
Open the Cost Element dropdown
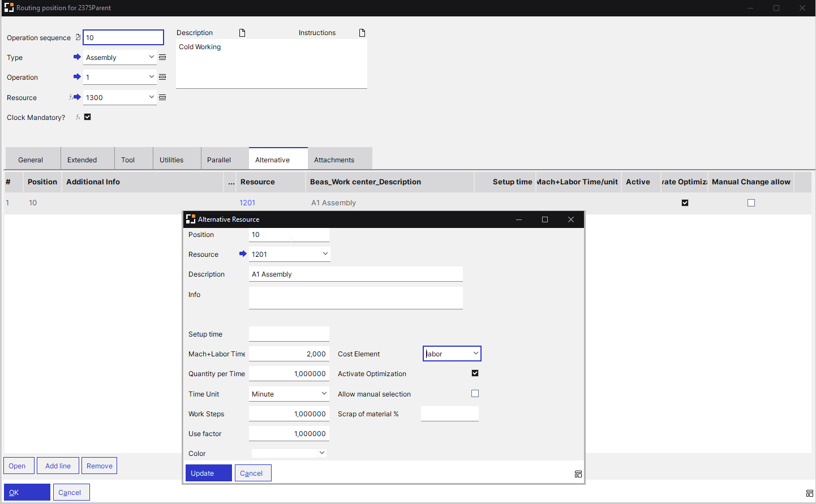click(x=475, y=353)
